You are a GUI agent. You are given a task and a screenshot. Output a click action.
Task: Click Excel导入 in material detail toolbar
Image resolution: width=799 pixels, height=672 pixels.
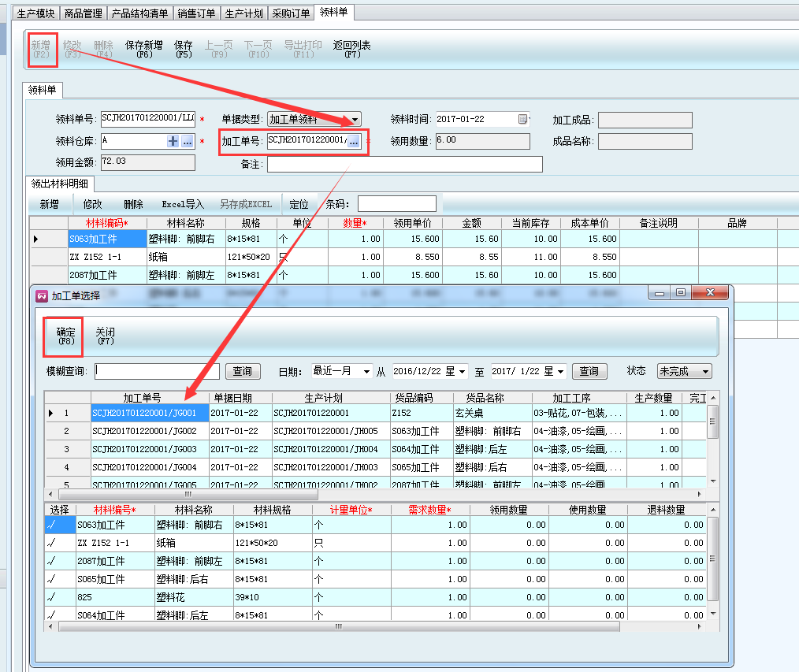pos(182,204)
